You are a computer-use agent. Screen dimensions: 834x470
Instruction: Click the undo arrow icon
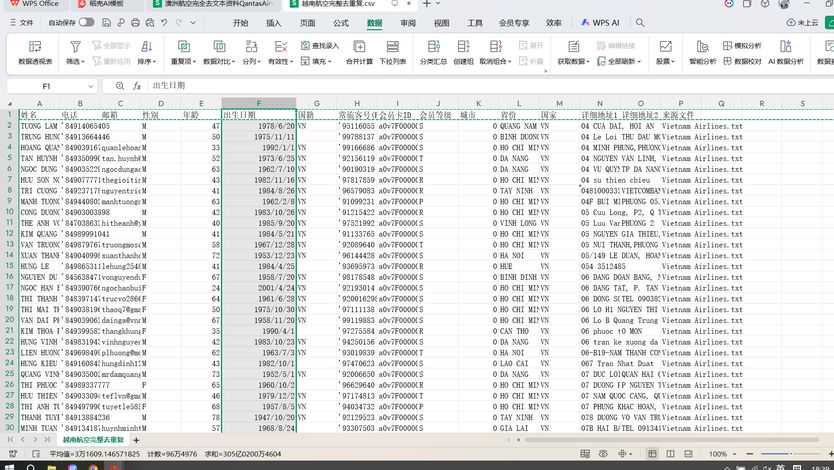tap(164, 22)
